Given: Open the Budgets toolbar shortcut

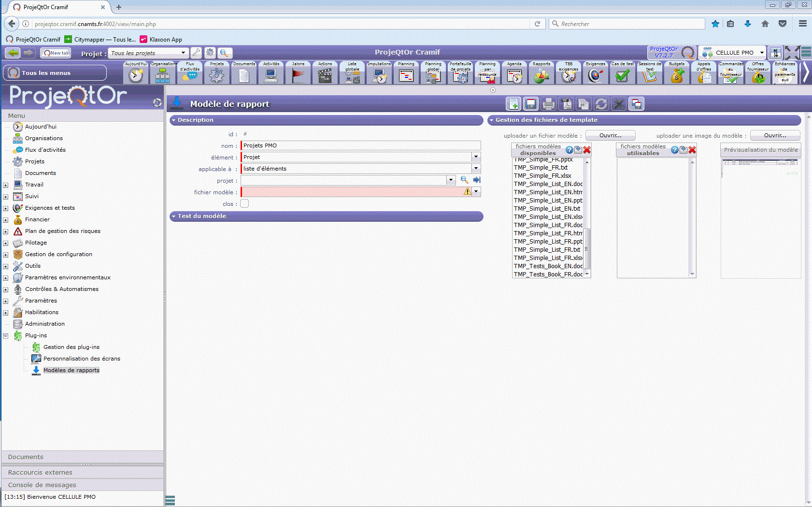Looking at the screenshot, I should [x=676, y=75].
